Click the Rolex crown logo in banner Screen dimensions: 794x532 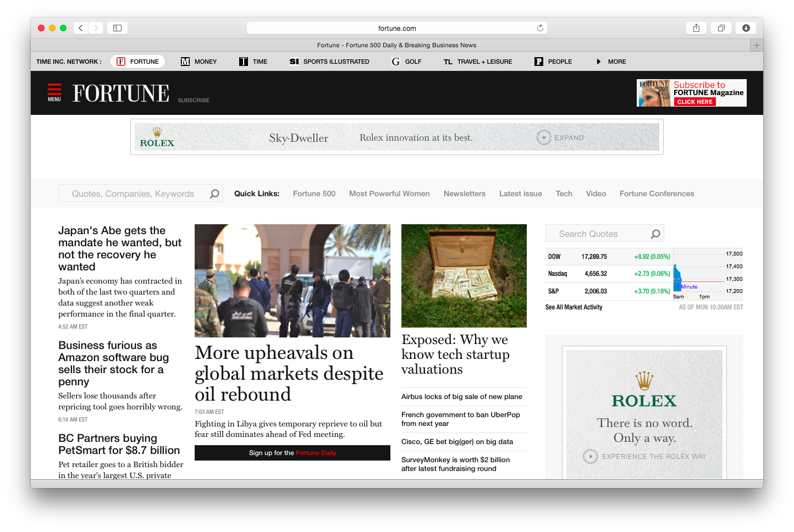click(157, 137)
